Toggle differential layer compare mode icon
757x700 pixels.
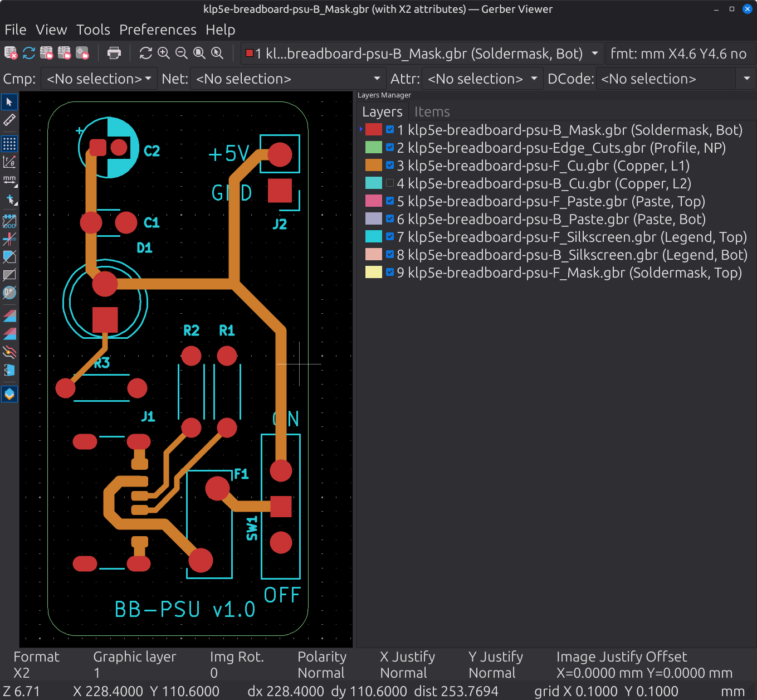[x=9, y=316]
